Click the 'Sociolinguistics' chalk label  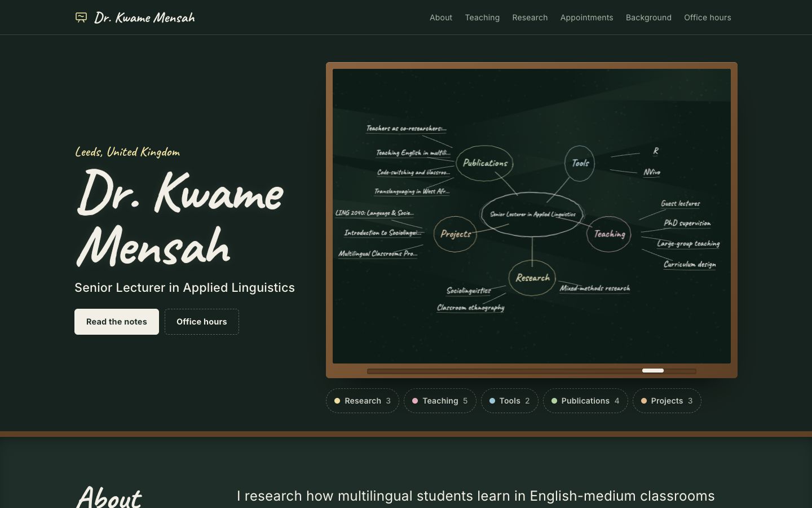point(469,291)
